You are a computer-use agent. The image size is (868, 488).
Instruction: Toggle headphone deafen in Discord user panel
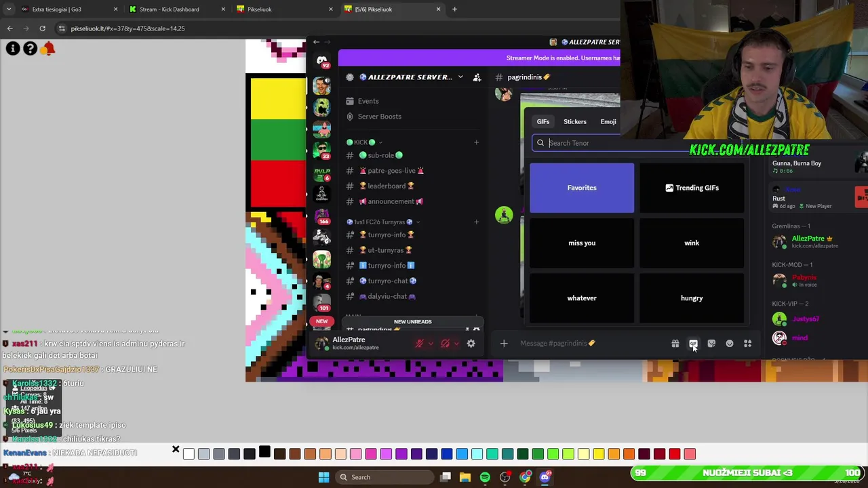445,344
